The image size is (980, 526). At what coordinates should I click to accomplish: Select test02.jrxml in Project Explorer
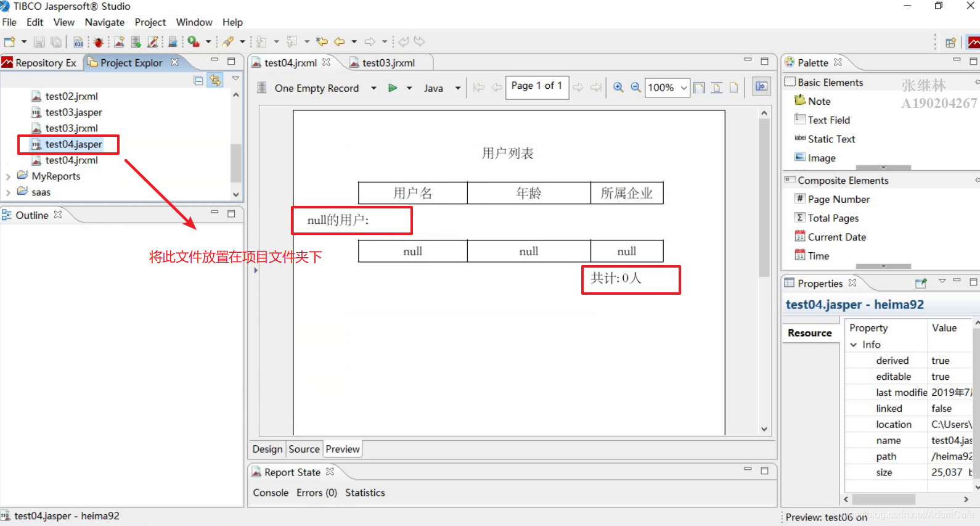pos(65,96)
